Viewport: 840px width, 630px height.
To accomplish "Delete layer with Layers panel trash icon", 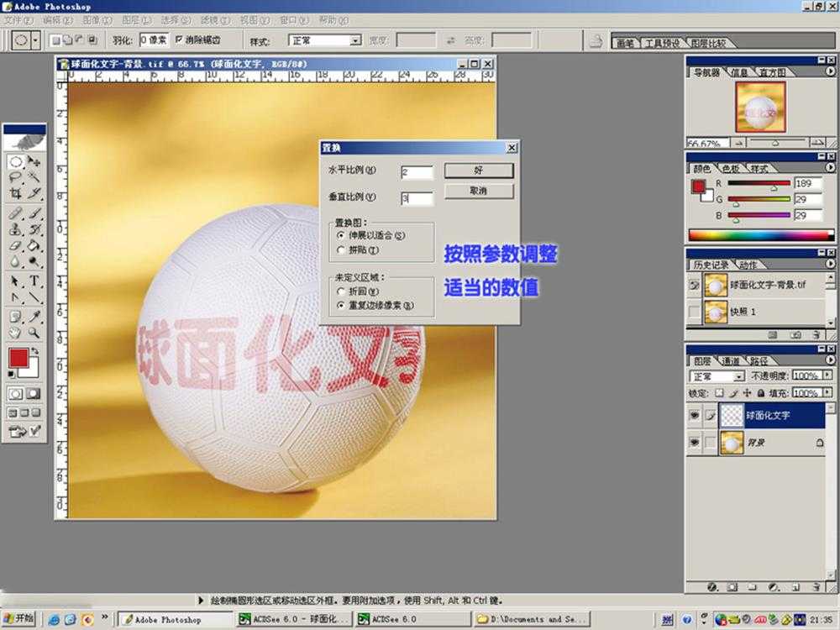I will tap(816, 587).
